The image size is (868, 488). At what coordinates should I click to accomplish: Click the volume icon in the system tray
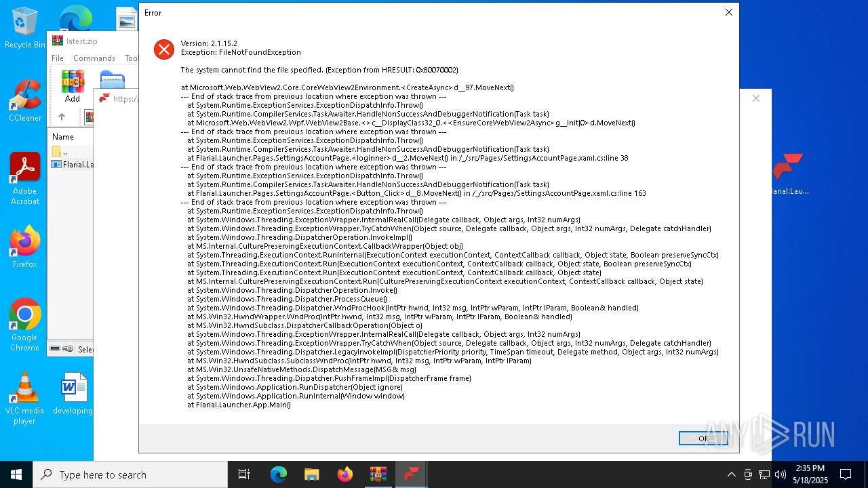(x=781, y=474)
